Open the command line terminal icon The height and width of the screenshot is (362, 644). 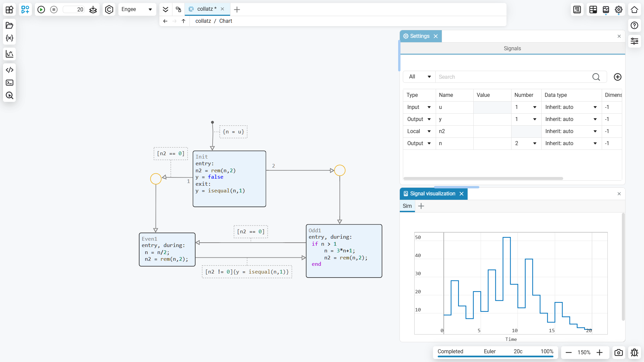coord(9,83)
